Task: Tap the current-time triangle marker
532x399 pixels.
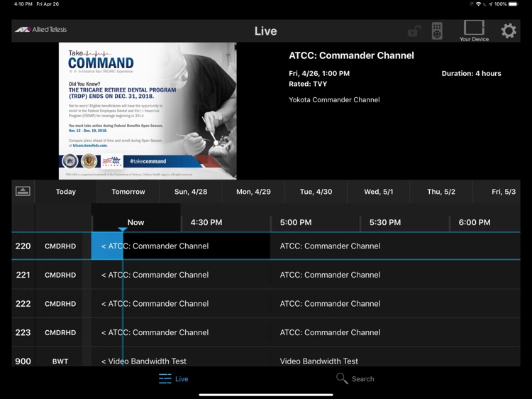Action: 123,229
